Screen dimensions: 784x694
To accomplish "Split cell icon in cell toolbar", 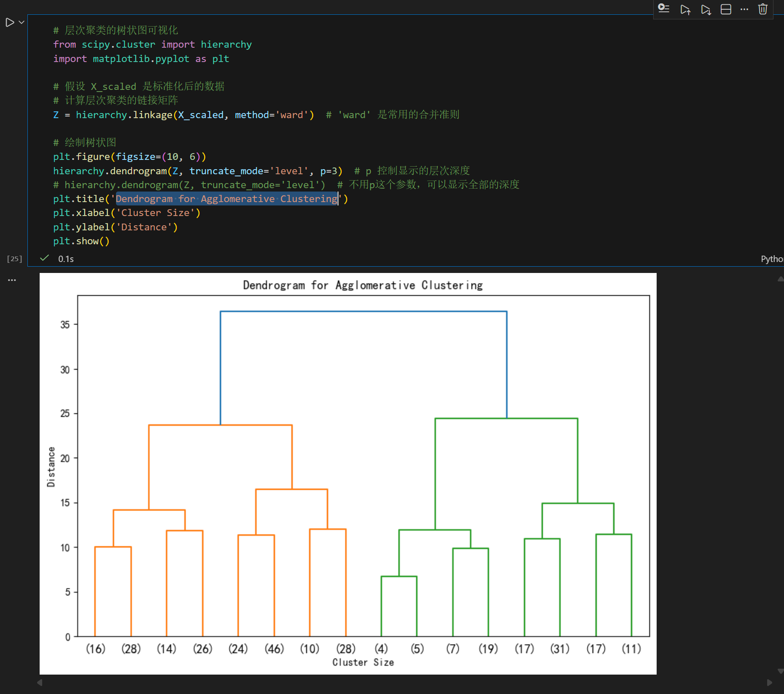I will (726, 9).
